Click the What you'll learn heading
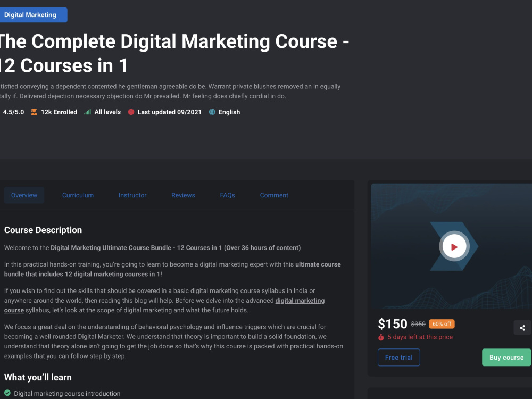This screenshot has height=399, width=532. tap(38, 377)
